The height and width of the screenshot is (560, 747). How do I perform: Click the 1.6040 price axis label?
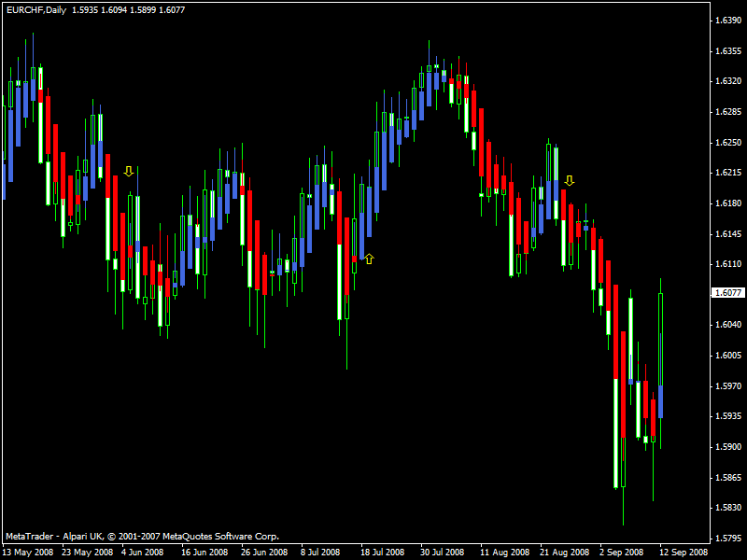pos(728,325)
